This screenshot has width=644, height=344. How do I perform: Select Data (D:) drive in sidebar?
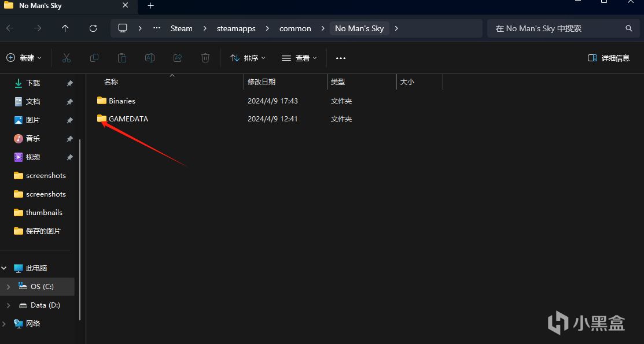(45, 305)
